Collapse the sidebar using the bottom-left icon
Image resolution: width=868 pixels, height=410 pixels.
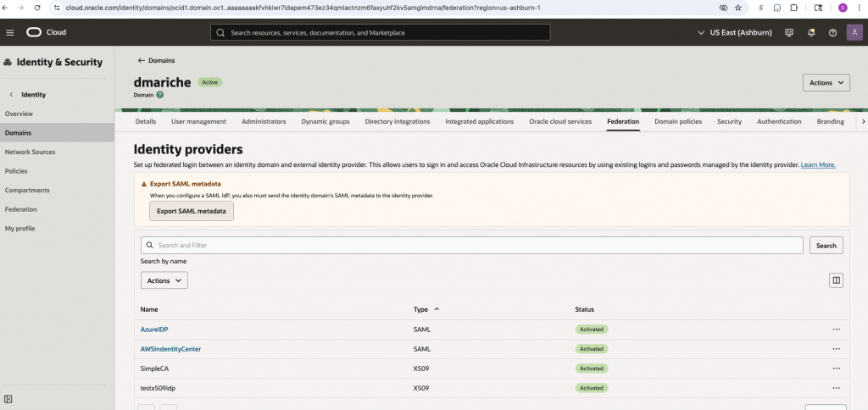point(8,399)
